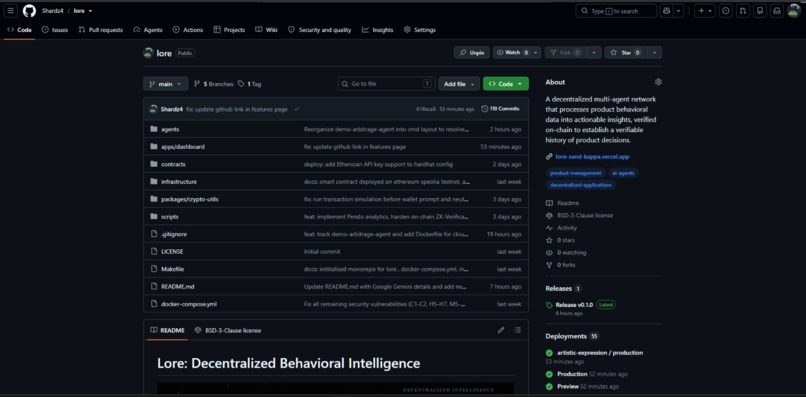The width and height of the screenshot is (806, 397).
Task: Click the About section gear icon
Action: [658, 82]
